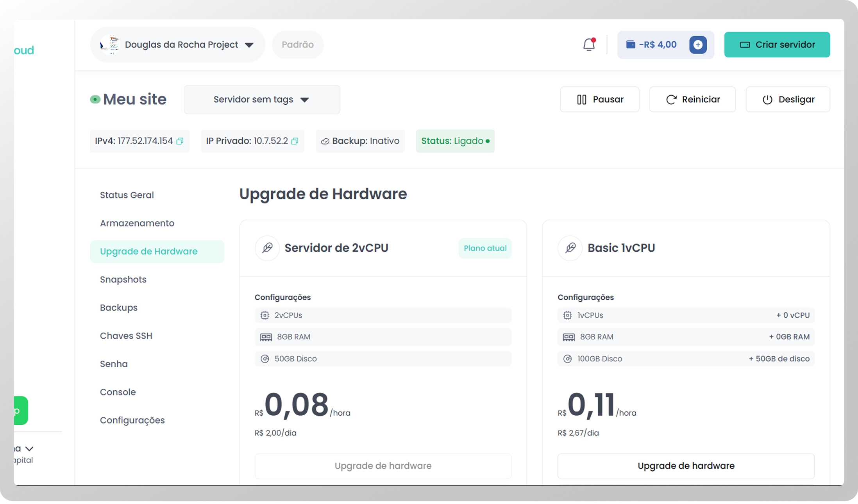Image resolution: width=858 pixels, height=504 pixels.
Task: Open Douglas da Rocha Project dropdown
Action: pyautogui.click(x=249, y=45)
